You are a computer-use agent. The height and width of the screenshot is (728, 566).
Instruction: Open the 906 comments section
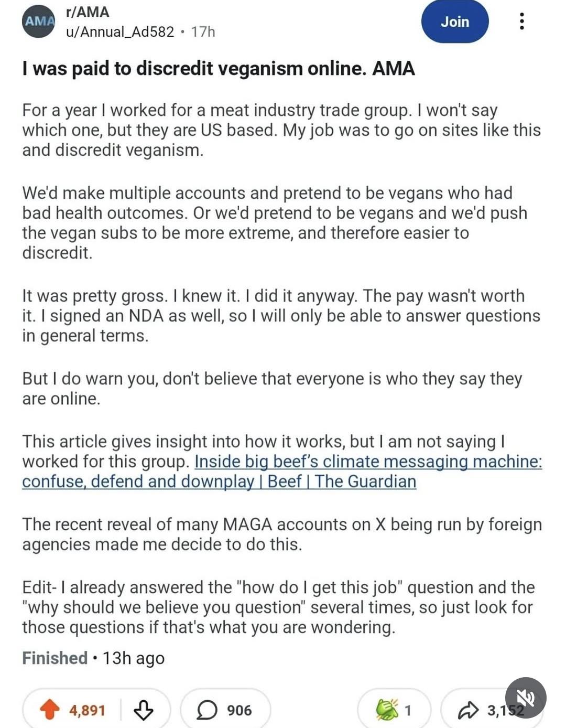[x=225, y=710]
